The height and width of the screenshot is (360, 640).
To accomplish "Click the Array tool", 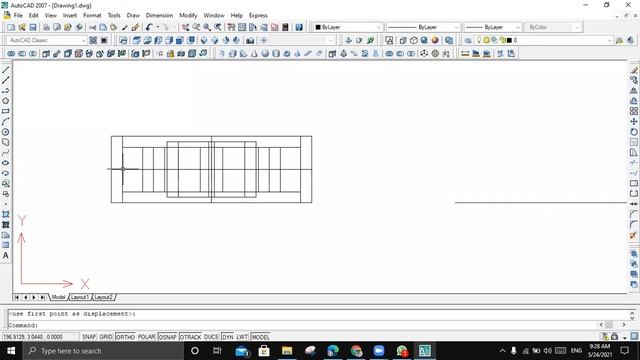I will [x=633, y=111].
